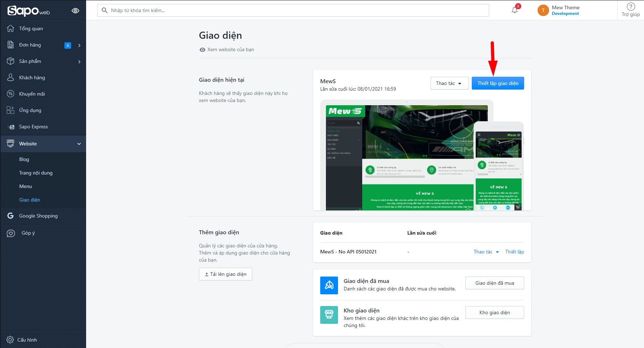Click Tải lên giao diện upload button
Screen dimensions: 644x348
[x=226, y=274]
